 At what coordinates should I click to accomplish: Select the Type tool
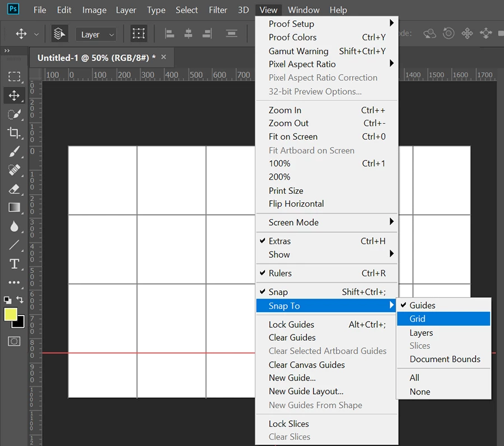(x=14, y=264)
